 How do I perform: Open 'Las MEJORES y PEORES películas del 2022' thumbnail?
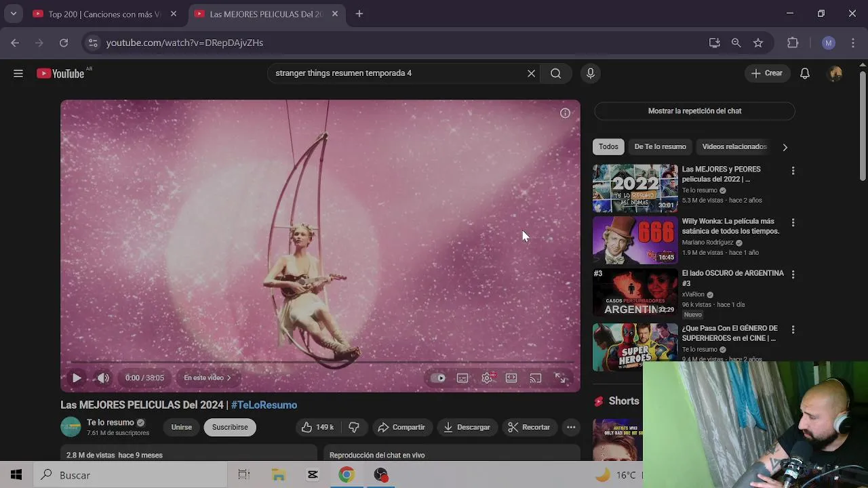635,189
